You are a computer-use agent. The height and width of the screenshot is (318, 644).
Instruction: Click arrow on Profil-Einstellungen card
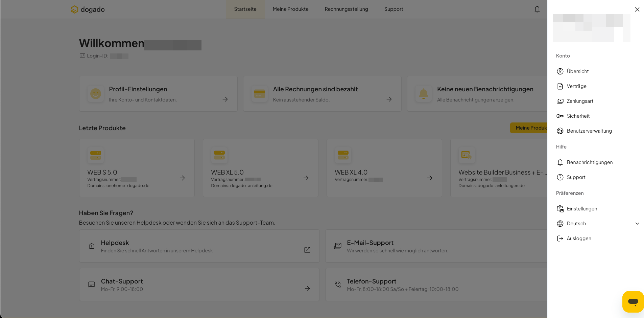pyautogui.click(x=225, y=99)
